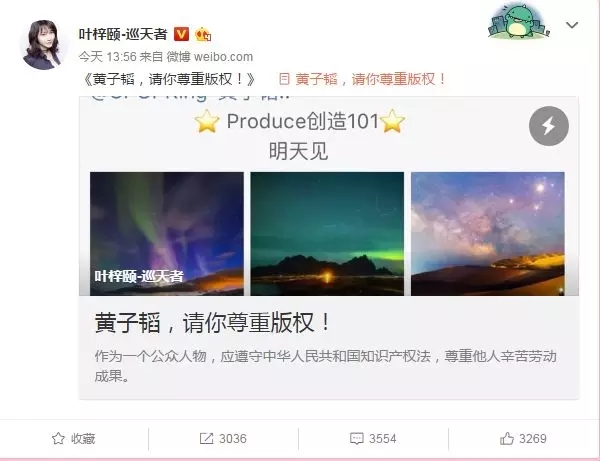600x461 pixels.
Task: Click the repost icon beside 3036
Action: 206,438
